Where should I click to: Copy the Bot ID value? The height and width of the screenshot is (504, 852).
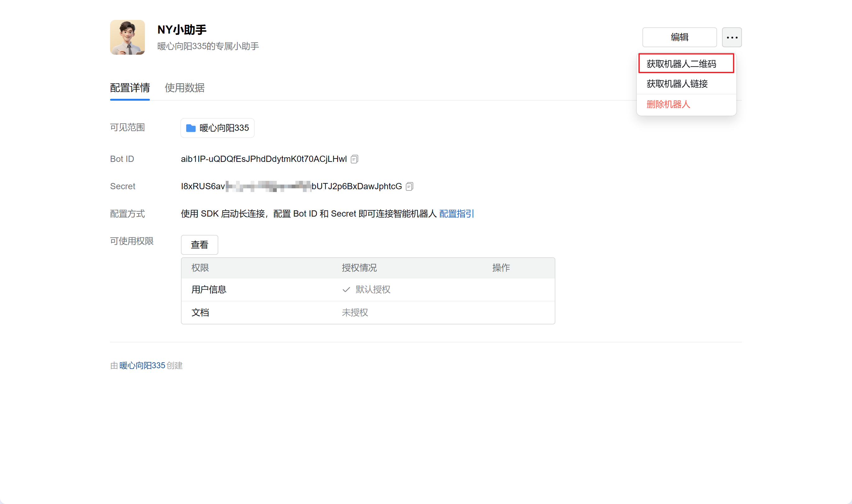[x=354, y=159]
